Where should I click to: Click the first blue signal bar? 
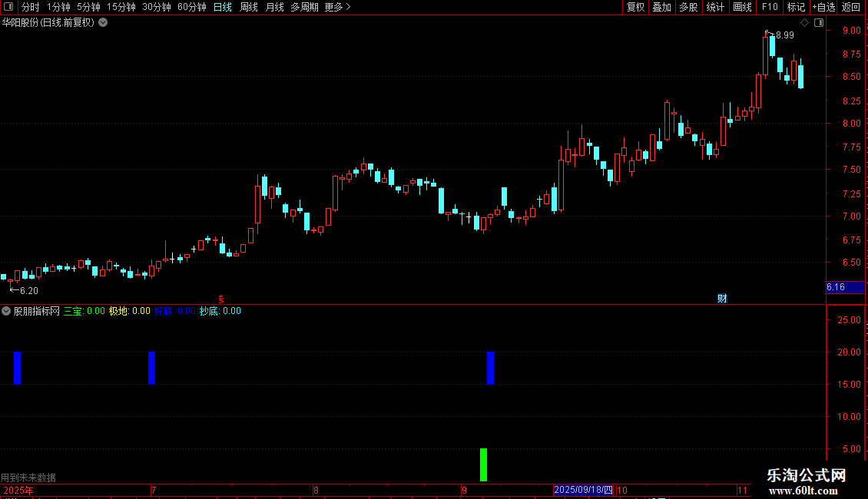17,368
